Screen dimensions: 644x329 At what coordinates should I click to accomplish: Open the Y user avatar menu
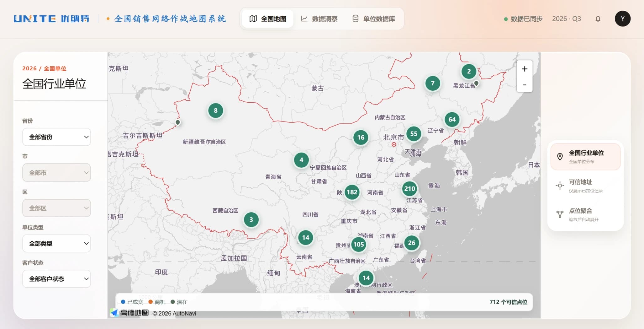coord(622,19)
